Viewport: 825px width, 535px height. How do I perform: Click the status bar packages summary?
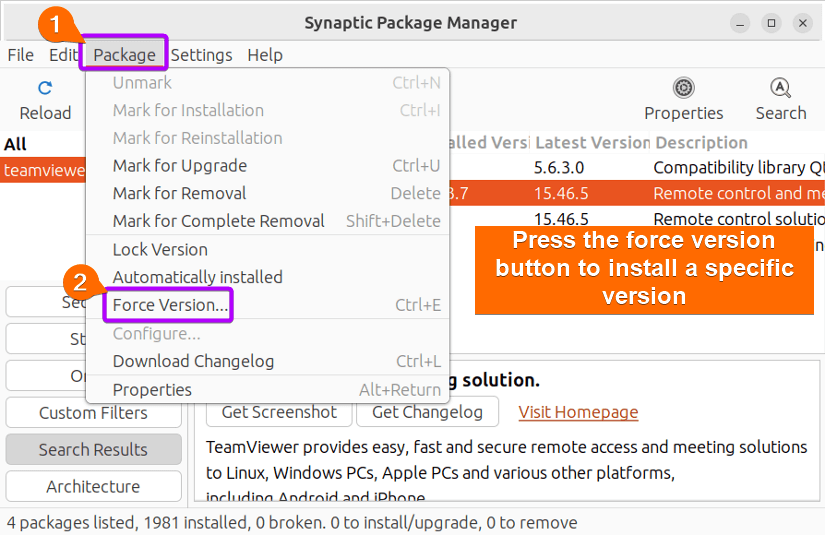(292, 523)
